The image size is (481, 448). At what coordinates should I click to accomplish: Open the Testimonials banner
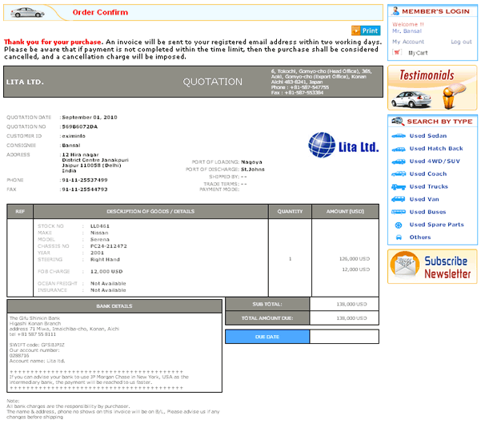[432, 87]
